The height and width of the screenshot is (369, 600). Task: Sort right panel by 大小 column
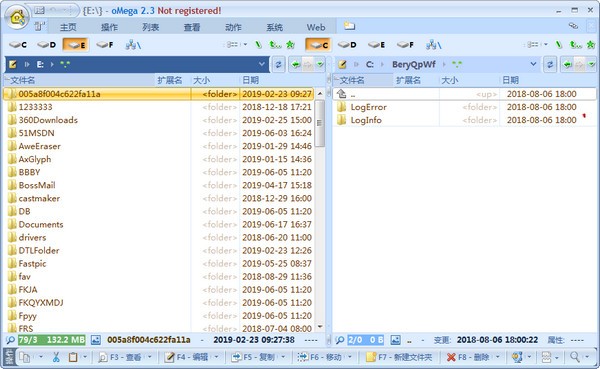[450, 80]
